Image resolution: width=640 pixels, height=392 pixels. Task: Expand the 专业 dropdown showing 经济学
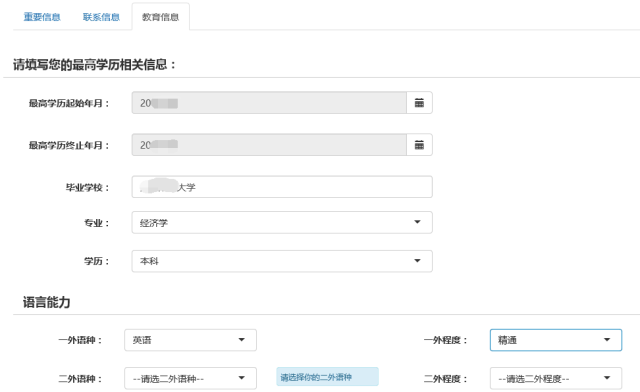tap(282, 223)
